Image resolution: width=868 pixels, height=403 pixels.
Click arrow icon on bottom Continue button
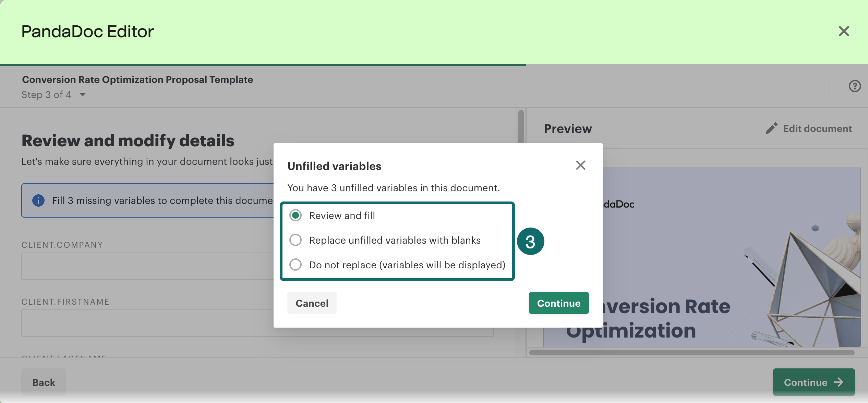(839, 382)
